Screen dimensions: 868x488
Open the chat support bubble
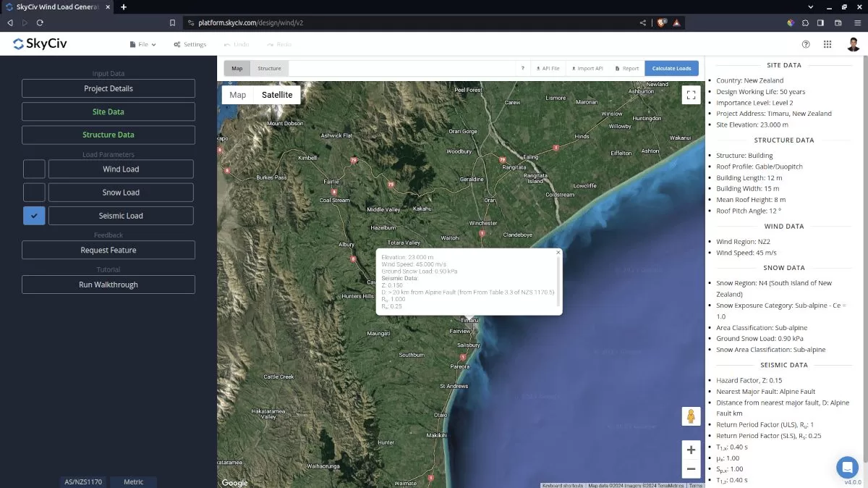(x=846, y=466)
